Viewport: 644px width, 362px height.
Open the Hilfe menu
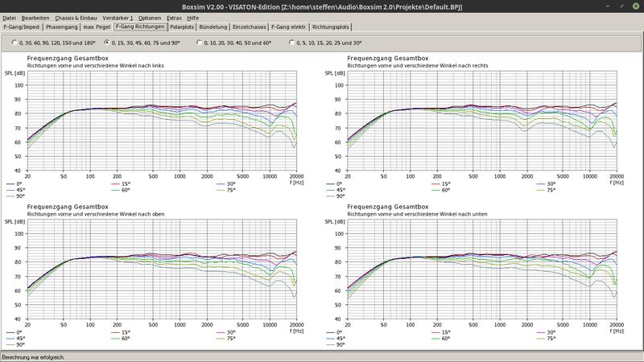(193, 17)
